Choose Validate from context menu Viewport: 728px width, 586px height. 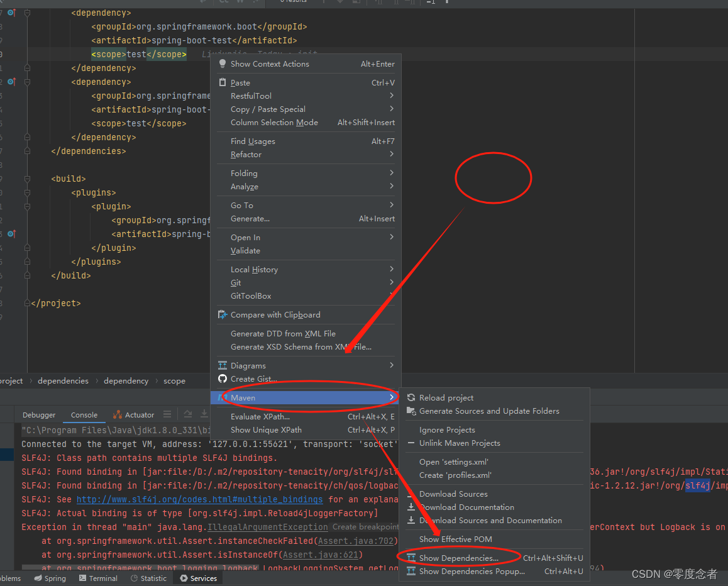(x=306, y=251)
